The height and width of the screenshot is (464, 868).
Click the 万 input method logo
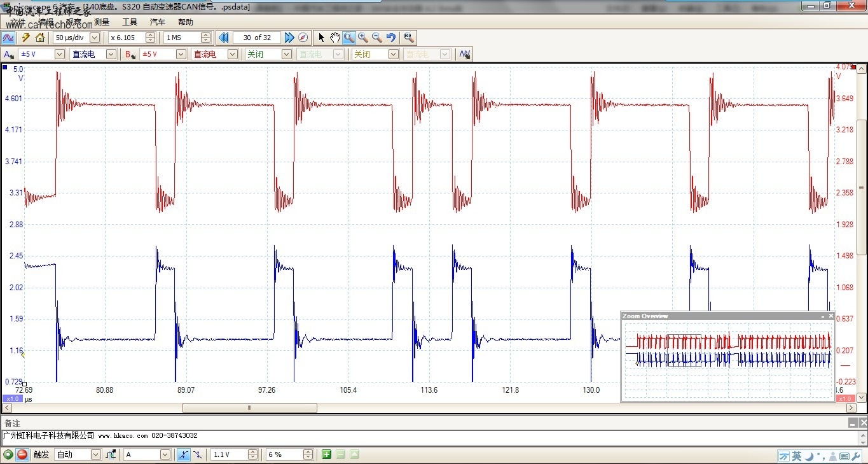(784, 456)
